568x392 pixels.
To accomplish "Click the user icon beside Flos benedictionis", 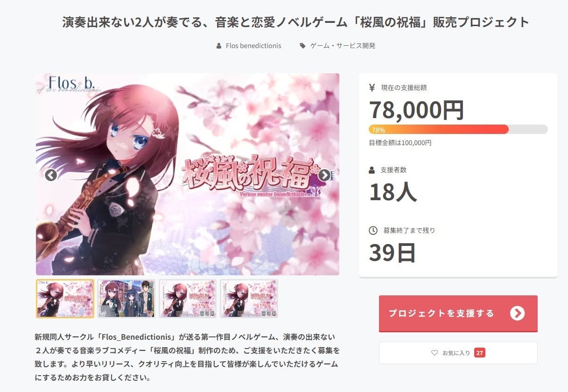I will (x=219, y=46).
